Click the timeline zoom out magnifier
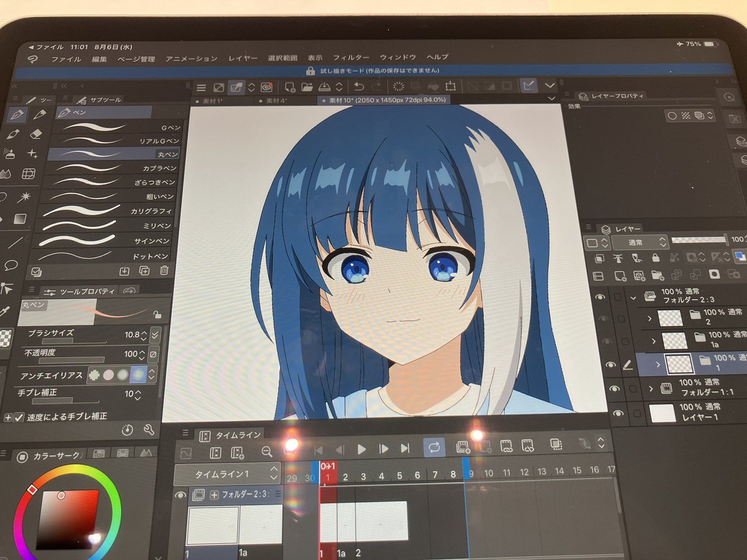The width and height of the screenshot is (747, 560). click(x=267, y=452)
